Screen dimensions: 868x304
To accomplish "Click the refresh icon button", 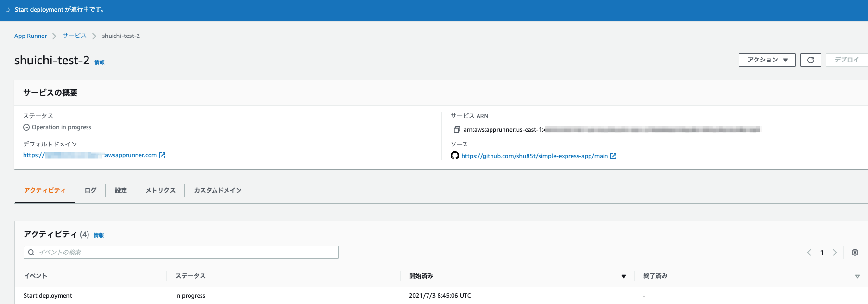I will tap(810, 60).
